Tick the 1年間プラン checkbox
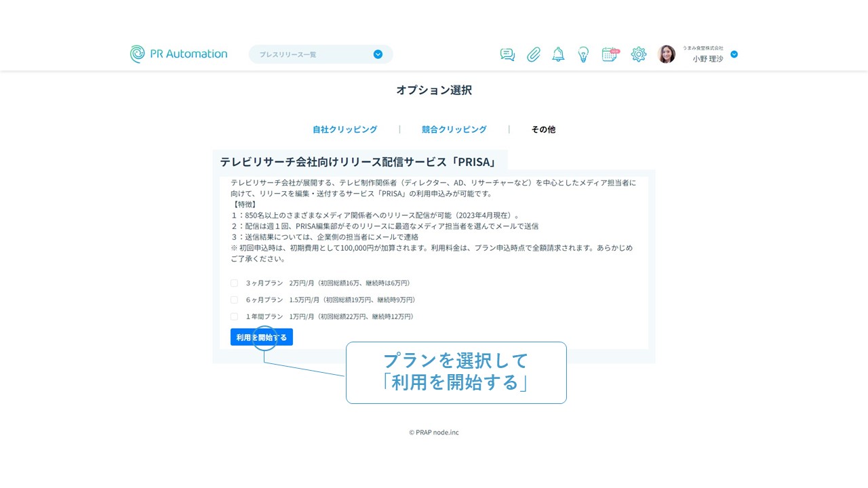Screen dimensions: 868x488 (x=234, y=317)
